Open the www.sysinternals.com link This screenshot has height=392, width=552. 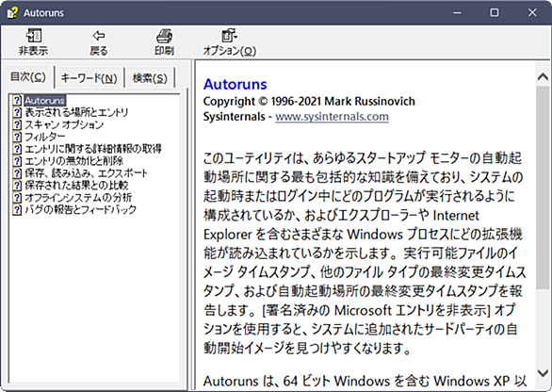[x=332, y=117]
